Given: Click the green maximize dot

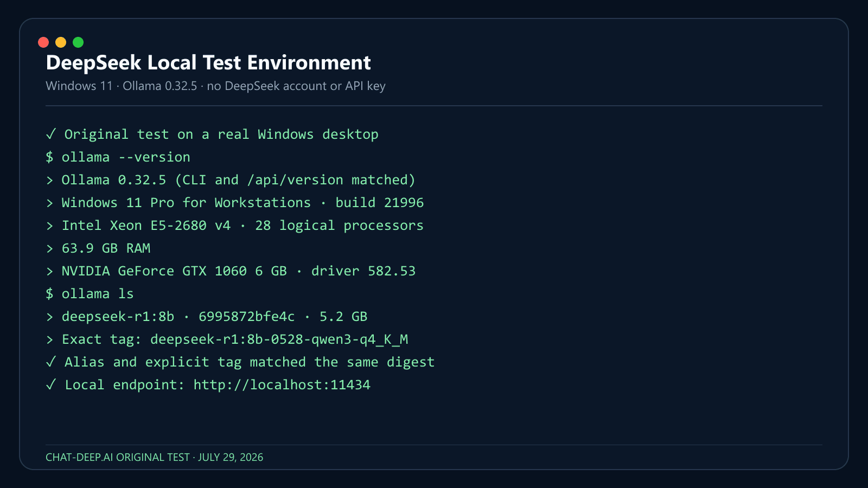Looking at the screenshot, I should [78, 42].
